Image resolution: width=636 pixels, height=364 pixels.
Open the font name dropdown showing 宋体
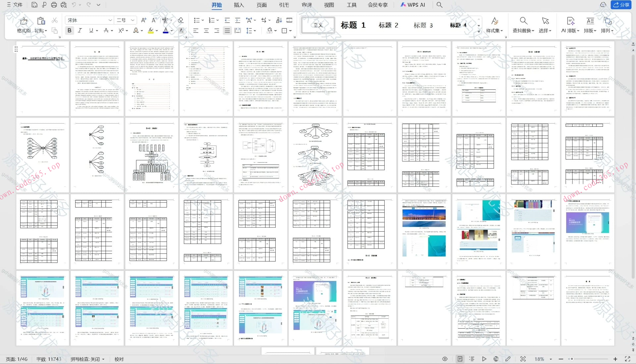coord(110,20)
